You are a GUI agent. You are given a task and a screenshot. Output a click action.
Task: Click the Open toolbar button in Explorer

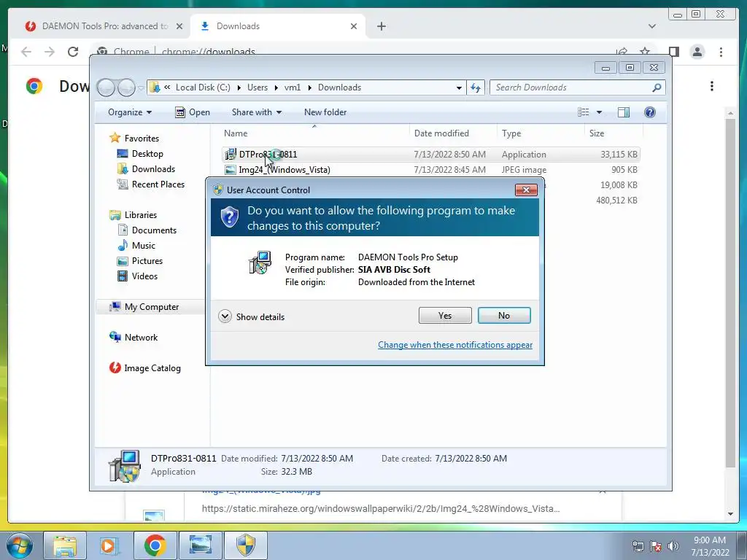(193, 112)
